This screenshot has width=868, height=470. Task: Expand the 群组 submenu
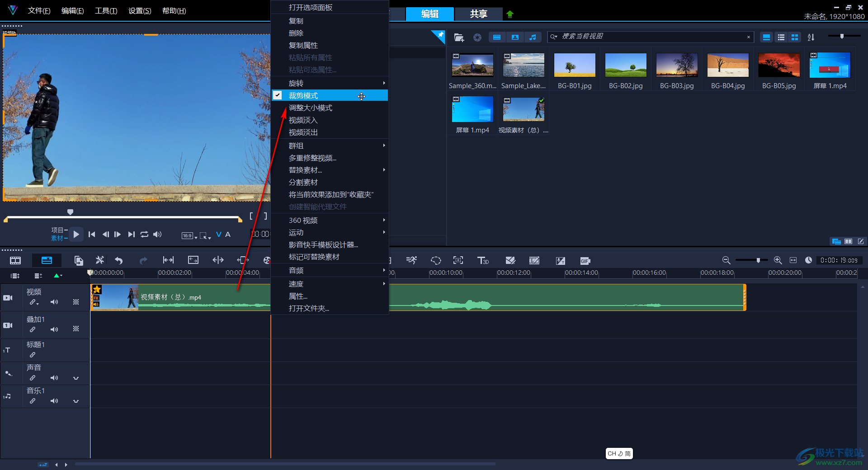330,146
